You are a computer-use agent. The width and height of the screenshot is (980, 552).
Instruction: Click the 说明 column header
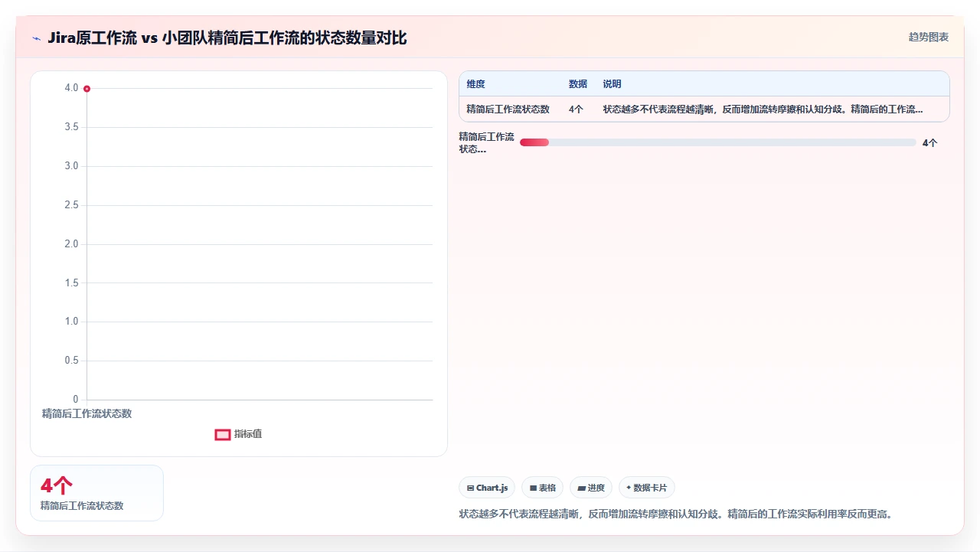tap(612, 84)
